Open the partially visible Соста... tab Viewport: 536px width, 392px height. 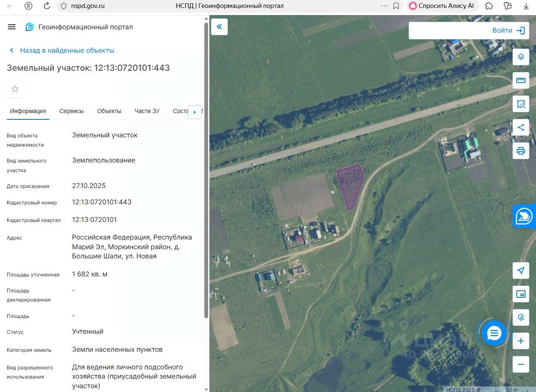[180, 111]
